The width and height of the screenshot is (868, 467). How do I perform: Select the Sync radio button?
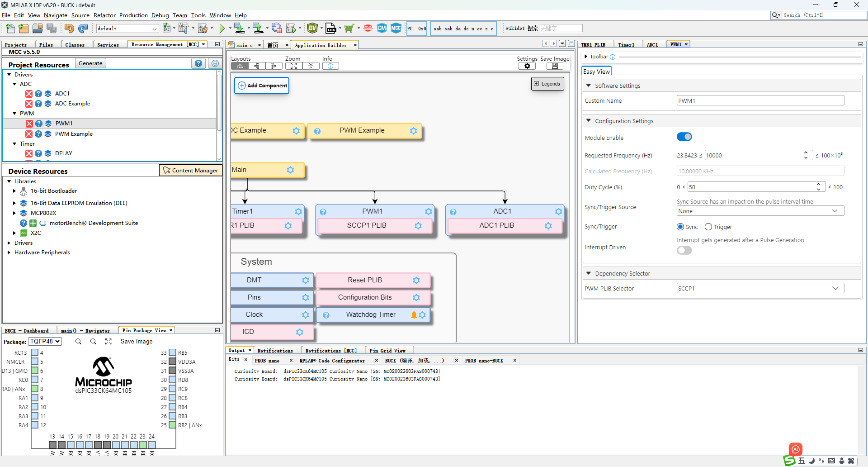(x=680, y=227)
